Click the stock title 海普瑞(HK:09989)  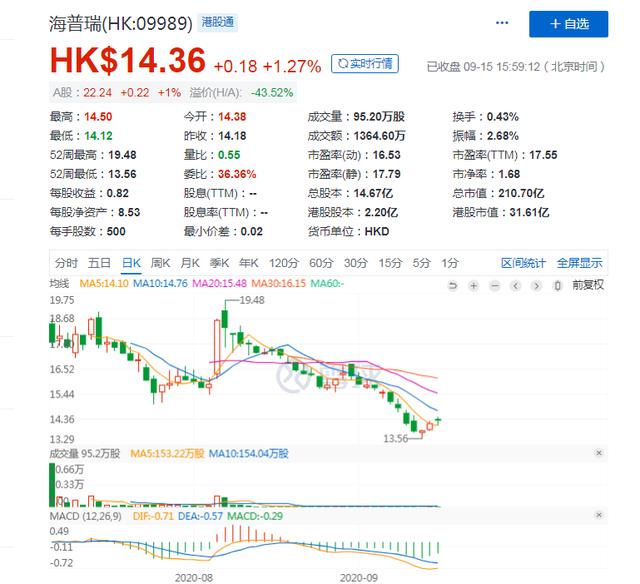pyautogui.click(x=121, y=24)
